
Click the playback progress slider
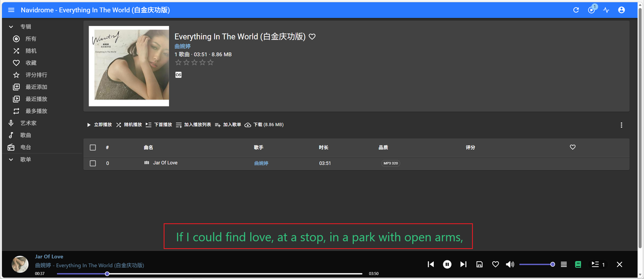point(210,274)
